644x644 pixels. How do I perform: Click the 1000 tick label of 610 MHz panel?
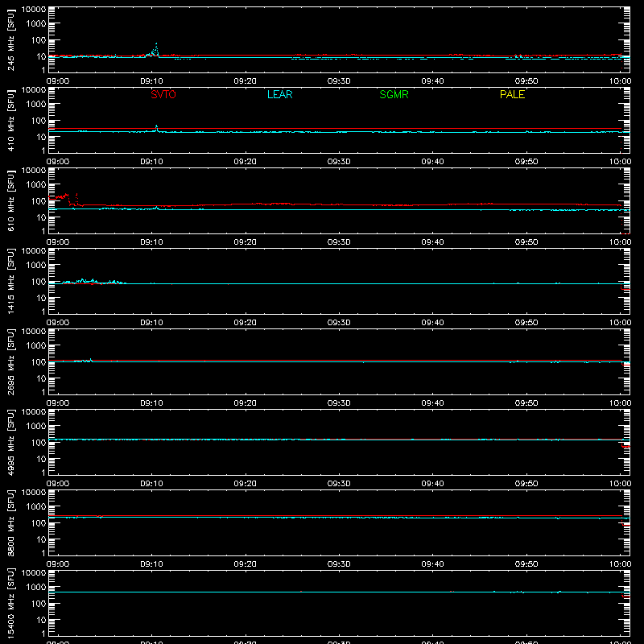coord(36,185)
